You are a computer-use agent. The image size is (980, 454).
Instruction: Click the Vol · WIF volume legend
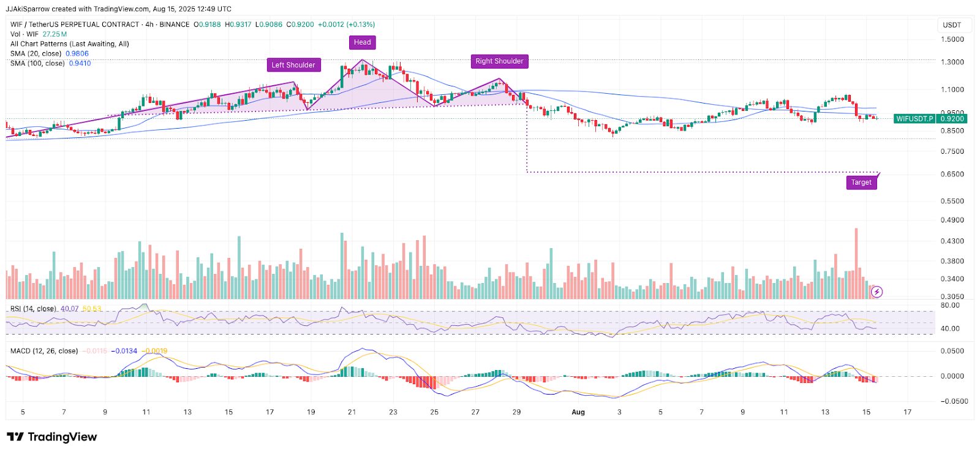pyautogui.click(x=24, y=34)
